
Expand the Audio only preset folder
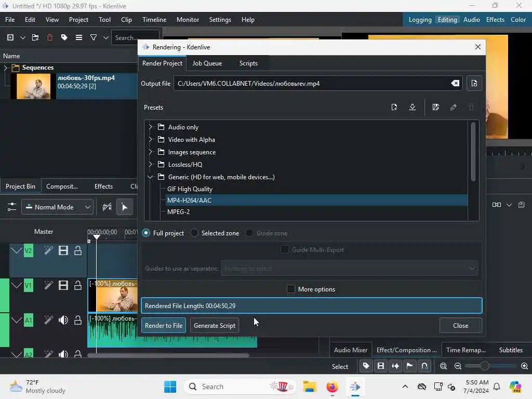click(150, 127)
